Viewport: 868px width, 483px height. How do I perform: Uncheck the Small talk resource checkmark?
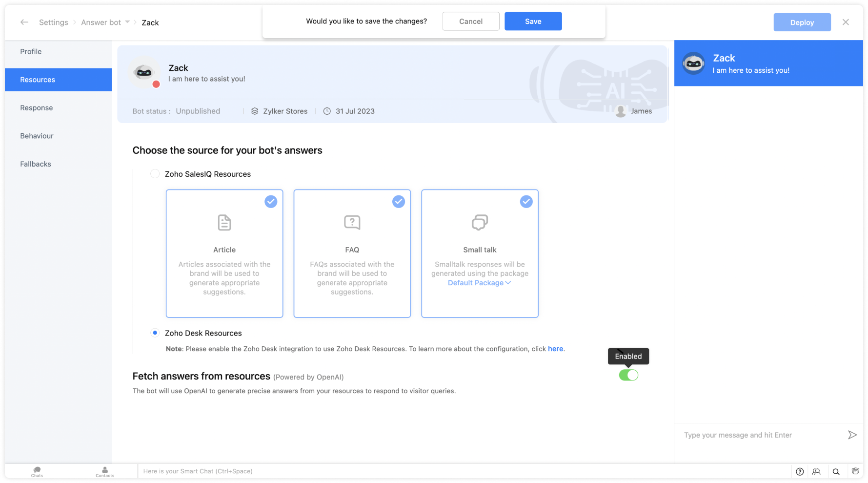pyautogui.click(x=526, y=202)
